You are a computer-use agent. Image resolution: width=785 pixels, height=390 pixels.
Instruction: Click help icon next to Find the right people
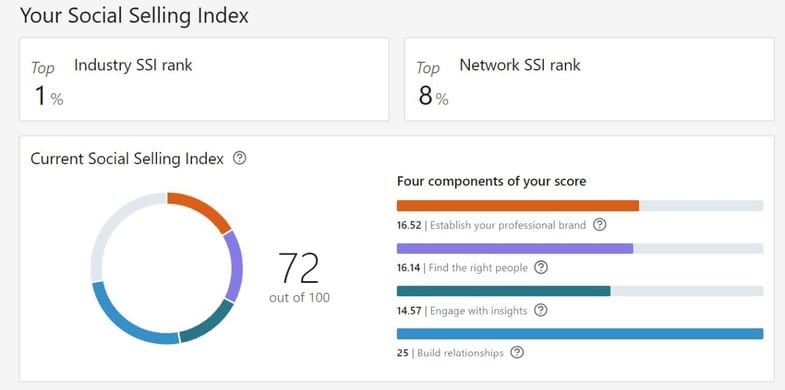(x=541, y=267)
